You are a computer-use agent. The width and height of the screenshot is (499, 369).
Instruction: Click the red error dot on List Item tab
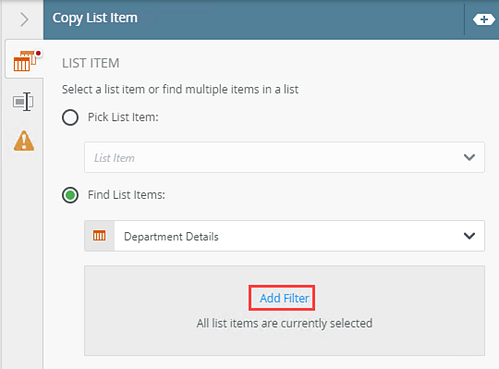pos(38,53)
